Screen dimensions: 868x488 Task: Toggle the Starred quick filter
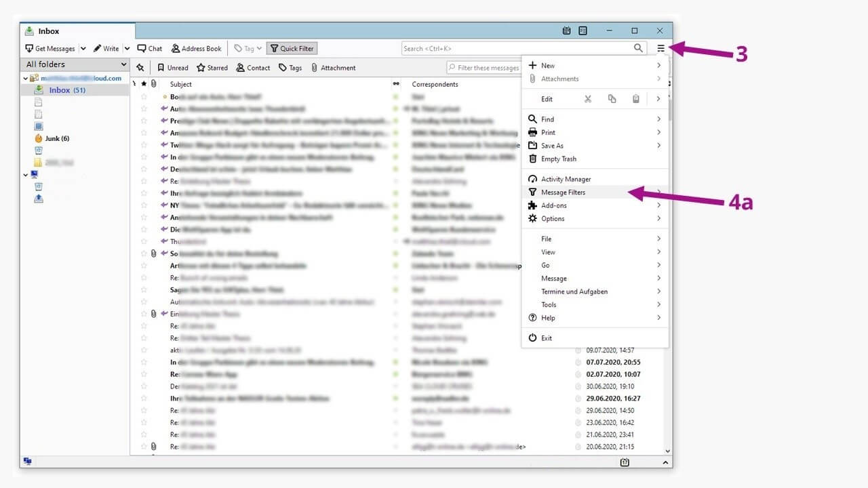point(212,68)
